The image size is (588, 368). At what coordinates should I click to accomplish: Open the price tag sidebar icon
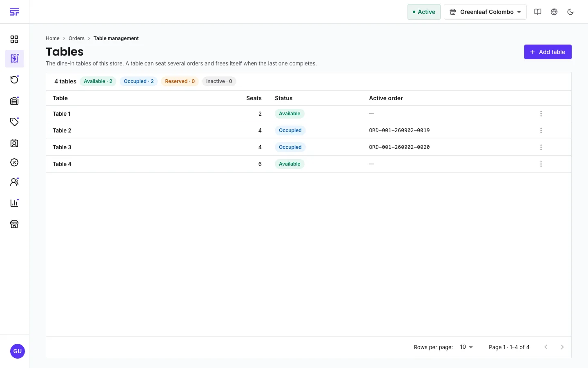[x=14, y=122]
